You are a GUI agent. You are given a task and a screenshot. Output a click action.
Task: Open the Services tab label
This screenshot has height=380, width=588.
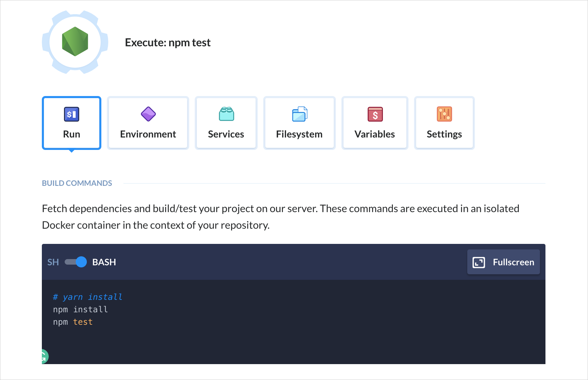coord(226,134)
